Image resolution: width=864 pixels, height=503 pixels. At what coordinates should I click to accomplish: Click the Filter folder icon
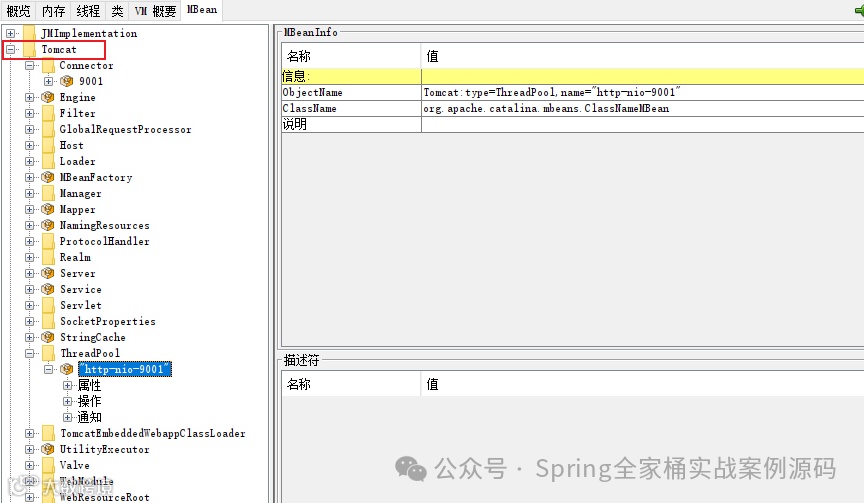48,113
